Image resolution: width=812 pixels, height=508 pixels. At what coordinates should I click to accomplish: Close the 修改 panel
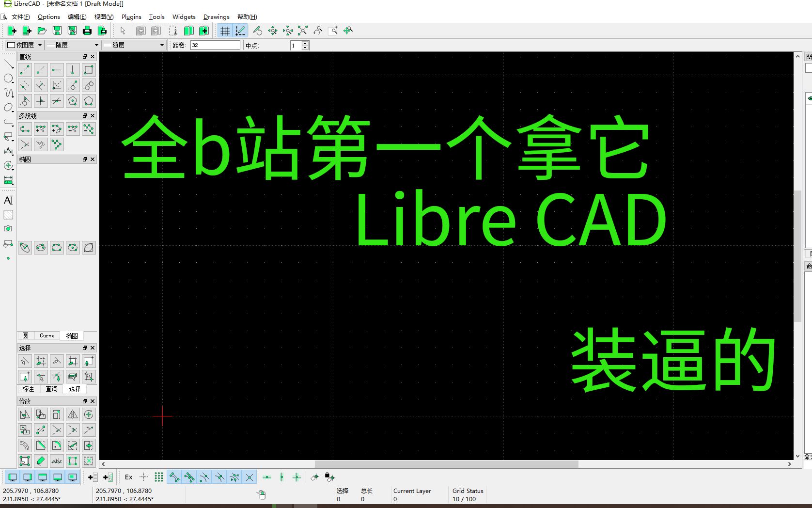point(93,401)
